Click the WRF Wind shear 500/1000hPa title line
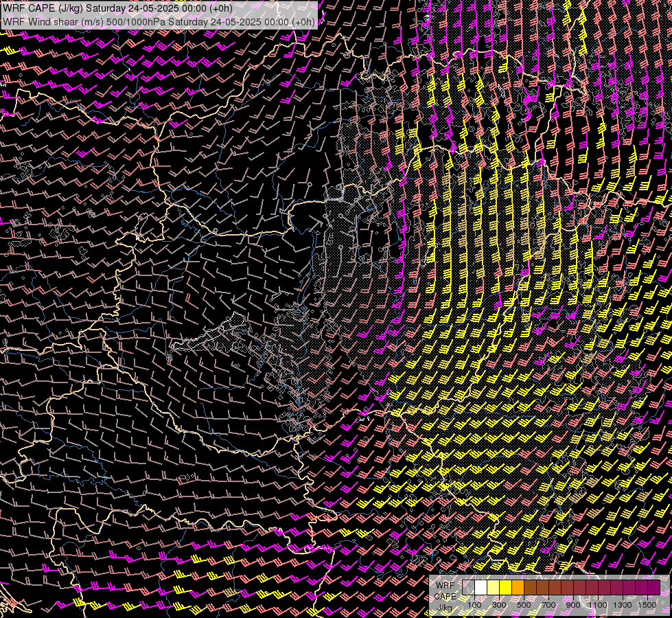 click(x=159, y=21)
